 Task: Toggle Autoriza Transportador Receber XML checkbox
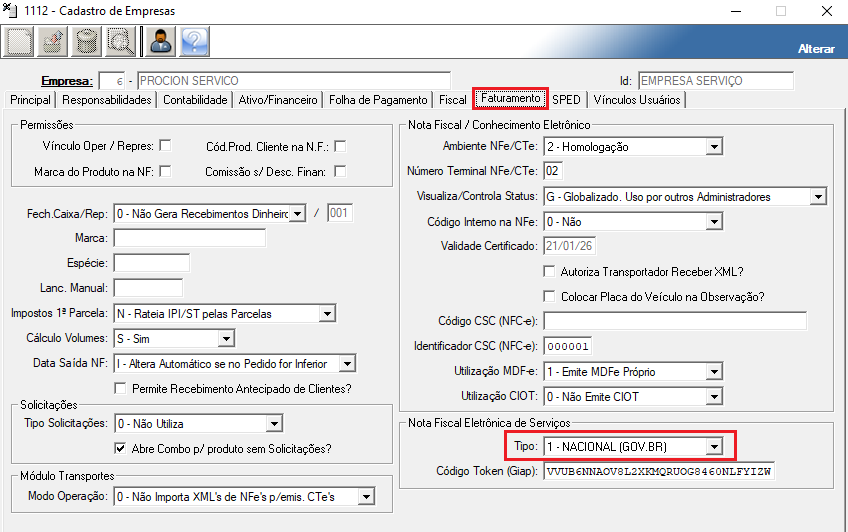[549, 272]
